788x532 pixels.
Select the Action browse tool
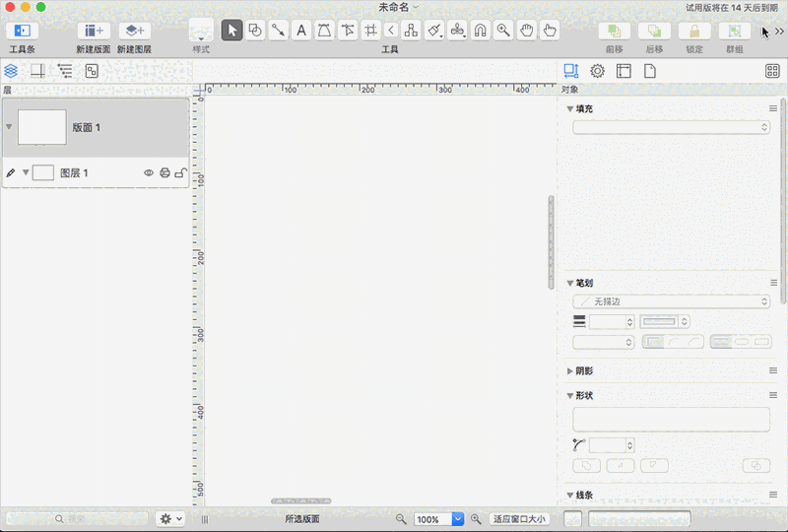[550, 31]
